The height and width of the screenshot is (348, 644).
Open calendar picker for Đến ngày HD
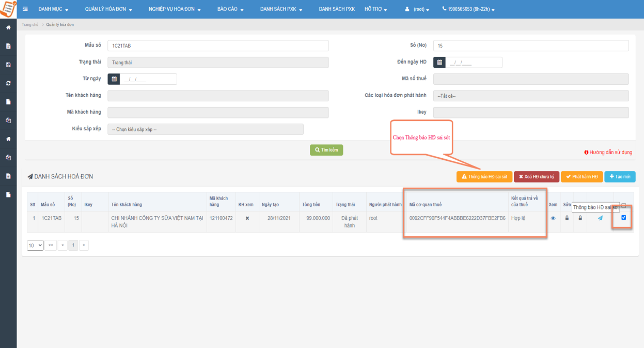(x=439, y=63)
